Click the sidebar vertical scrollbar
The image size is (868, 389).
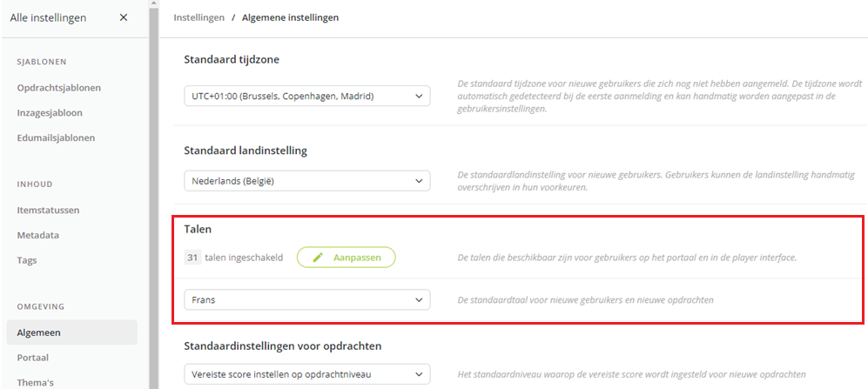[154, 194]
